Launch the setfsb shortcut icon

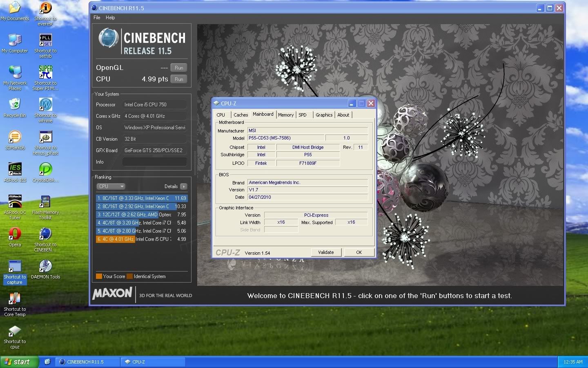point(45,40)
